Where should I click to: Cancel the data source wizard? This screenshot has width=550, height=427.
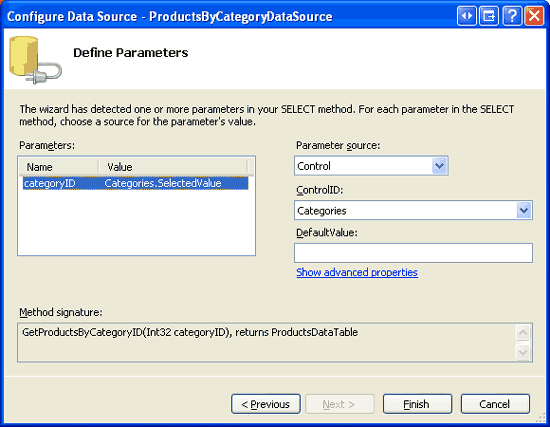click(x=495, y=404)
